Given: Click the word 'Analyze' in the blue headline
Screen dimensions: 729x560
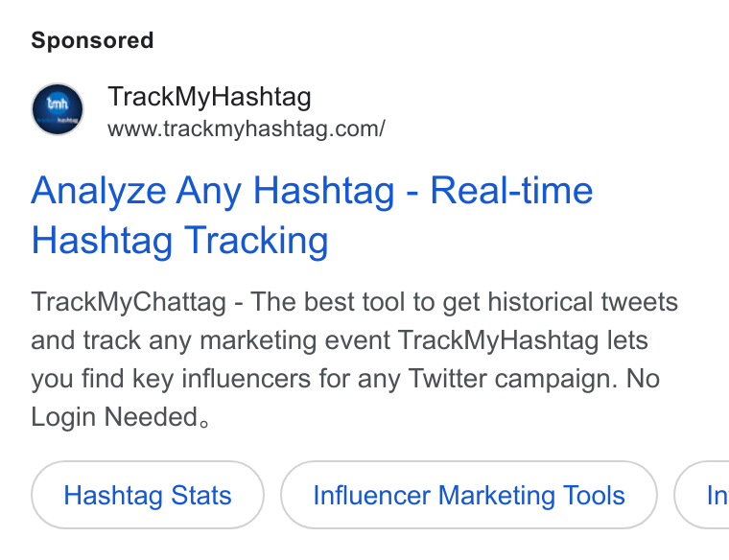Looking at the screenshot, I should click(99, 191).
